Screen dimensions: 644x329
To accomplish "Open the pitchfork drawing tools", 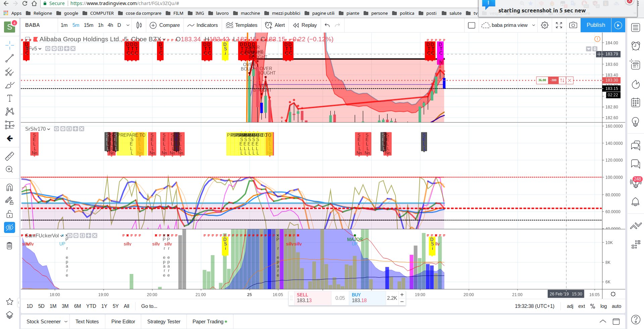I will click(x=10, y=72).
